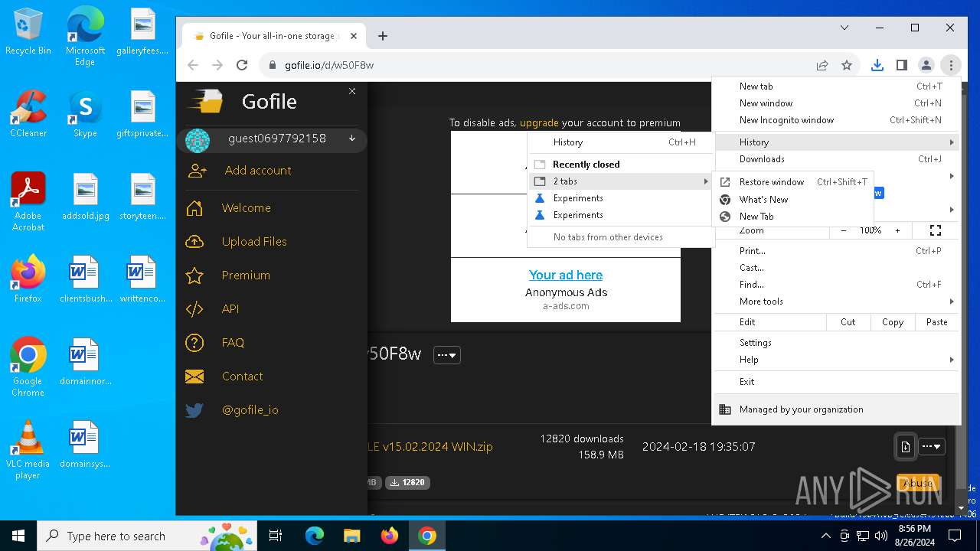Click the file details icon beside zip row
This screenshot has width=980, height=551.
(x=905, y=447)
